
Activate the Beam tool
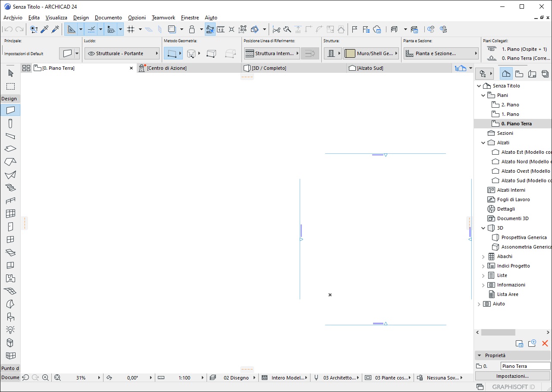click(x=10, y=136)
